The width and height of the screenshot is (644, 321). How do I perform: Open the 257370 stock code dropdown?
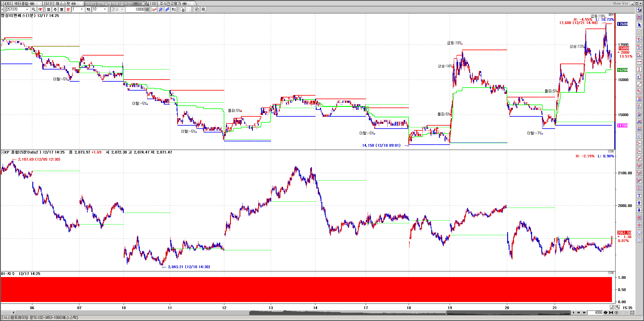[27, 10]
